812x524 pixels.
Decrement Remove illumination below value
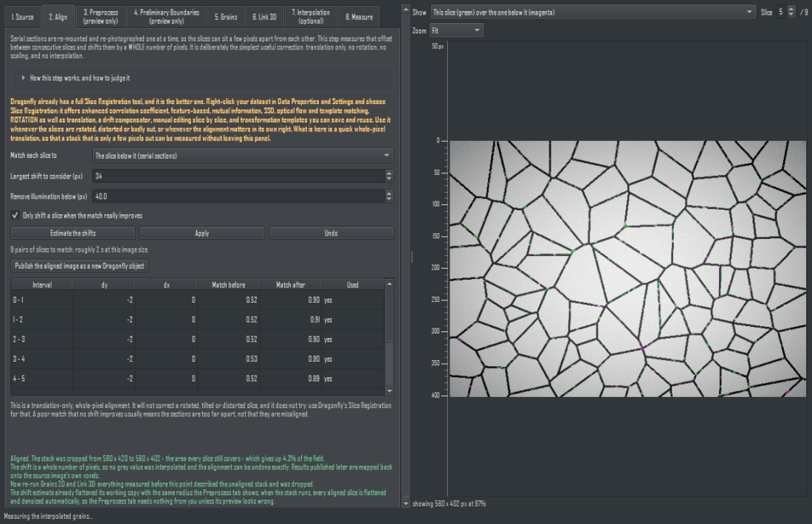[x=389, y=199]
